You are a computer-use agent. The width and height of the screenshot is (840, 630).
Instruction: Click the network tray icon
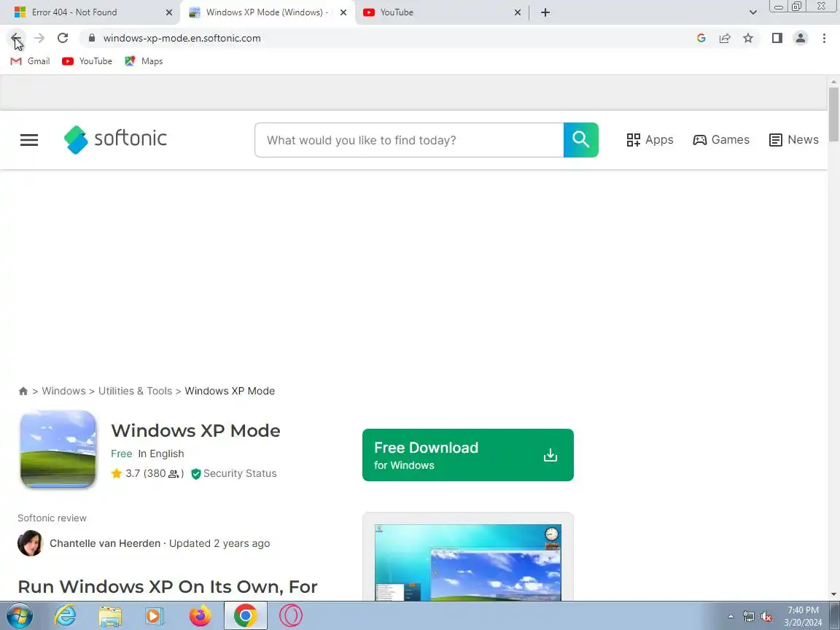749,617
